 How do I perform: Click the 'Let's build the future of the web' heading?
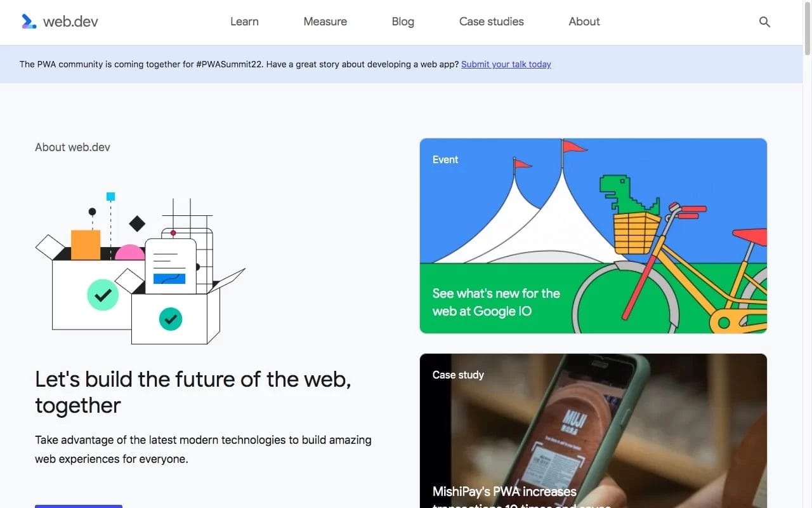[x=193, y=392]
